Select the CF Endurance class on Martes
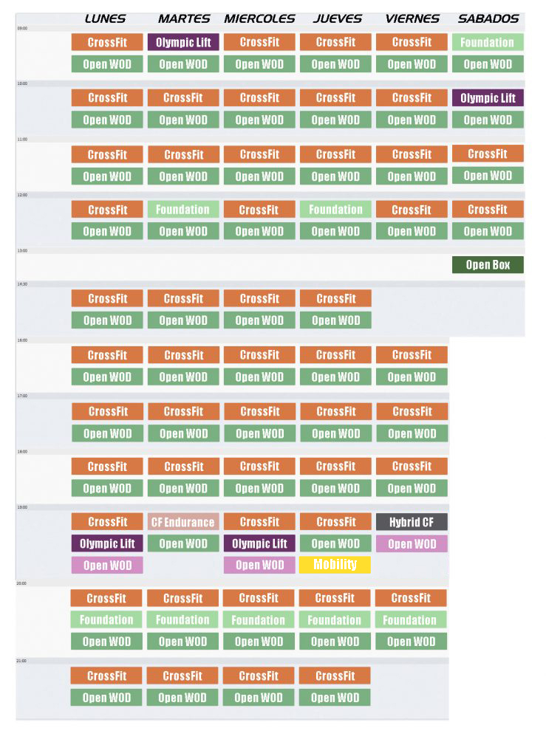Screen dimensions: 546x756 [182, 522]
